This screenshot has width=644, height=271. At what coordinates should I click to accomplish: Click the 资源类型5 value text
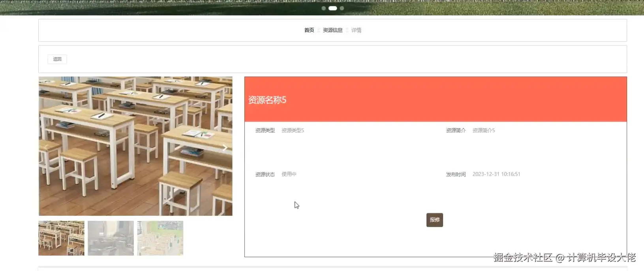pyautogui.click(x=293, y=130)
